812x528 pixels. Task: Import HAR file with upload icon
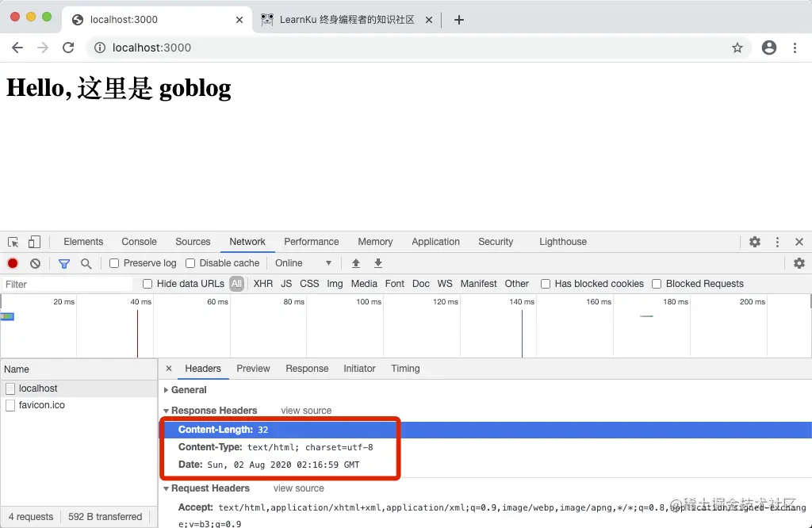(356, 263)
